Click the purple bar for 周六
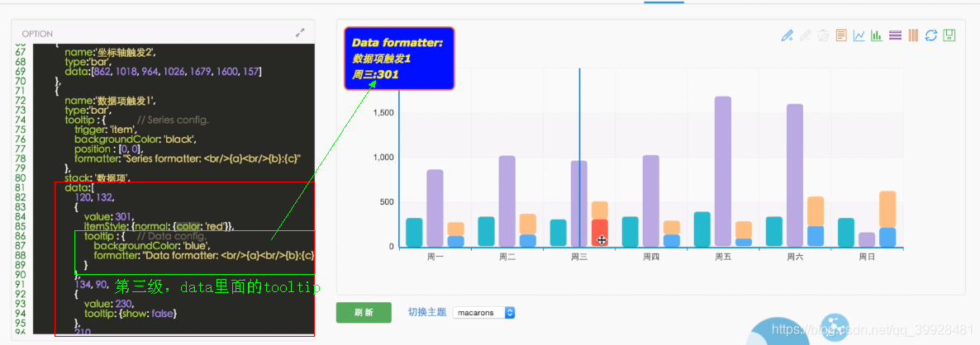The image size is (980, 345). pos(794,175)
